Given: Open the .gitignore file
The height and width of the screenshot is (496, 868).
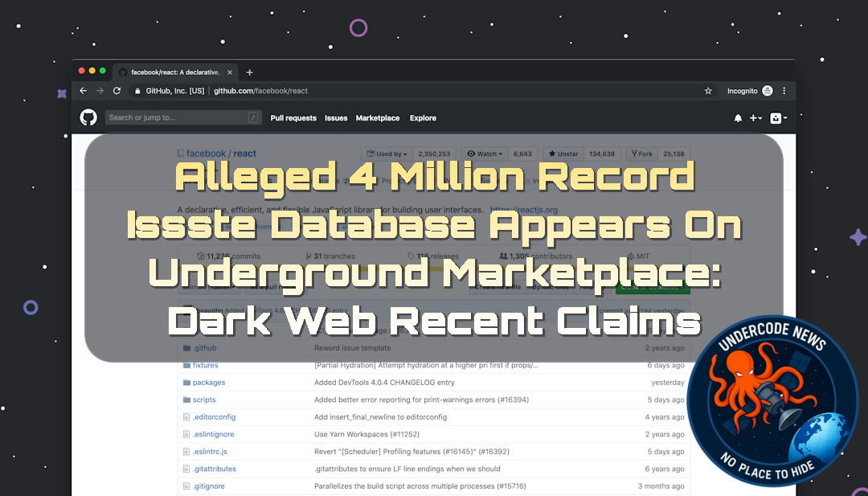Looking at the screenshot, I should (x=209, y=486).
